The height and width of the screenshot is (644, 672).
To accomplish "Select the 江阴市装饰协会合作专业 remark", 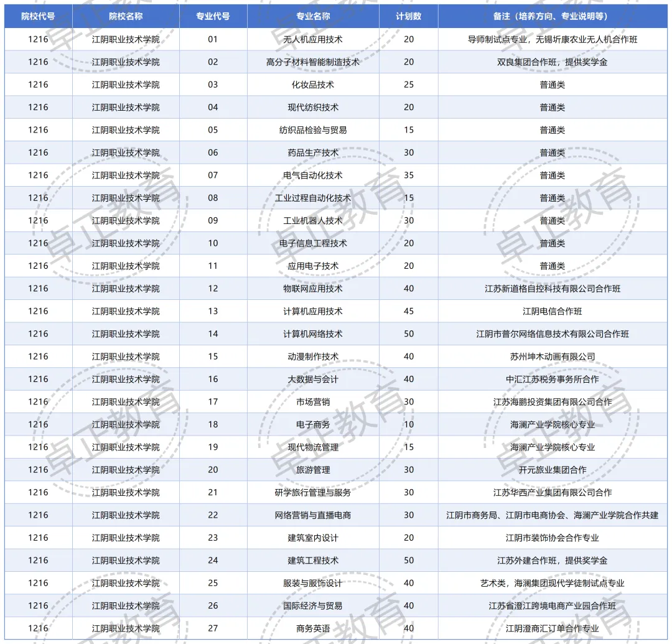I will pos(553,538).
